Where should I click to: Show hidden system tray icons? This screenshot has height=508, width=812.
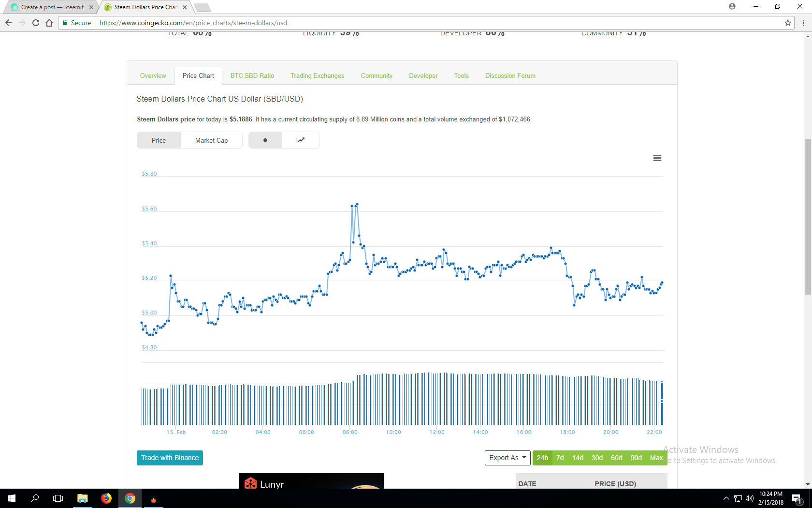coord(726,498)
